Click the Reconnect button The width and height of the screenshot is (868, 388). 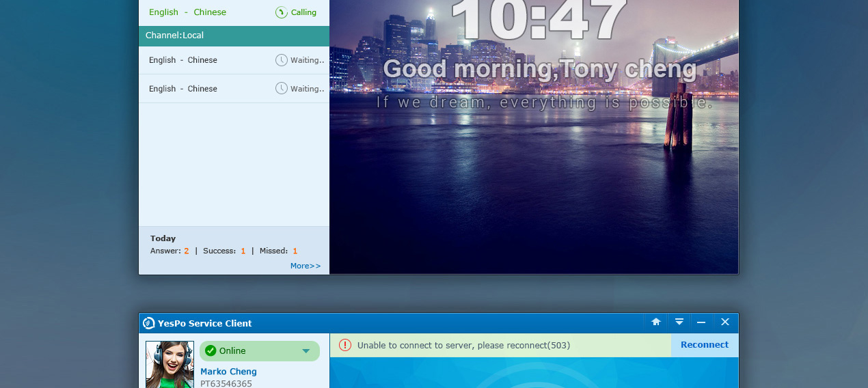click(705, 345)
